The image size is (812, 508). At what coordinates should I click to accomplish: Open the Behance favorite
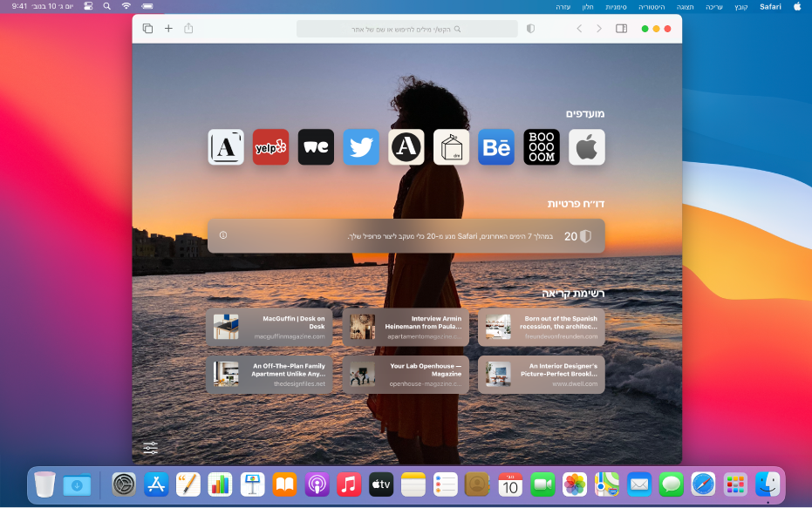[496, 147]
